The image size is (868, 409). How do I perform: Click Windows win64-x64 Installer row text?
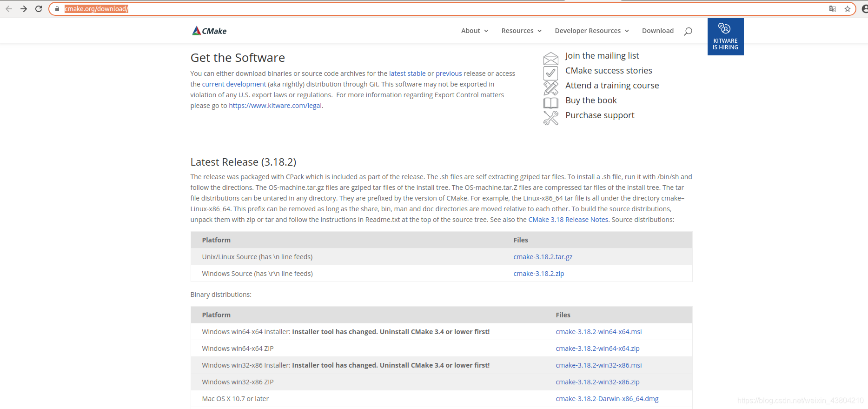pyautogui.click(x=345, y=332)
